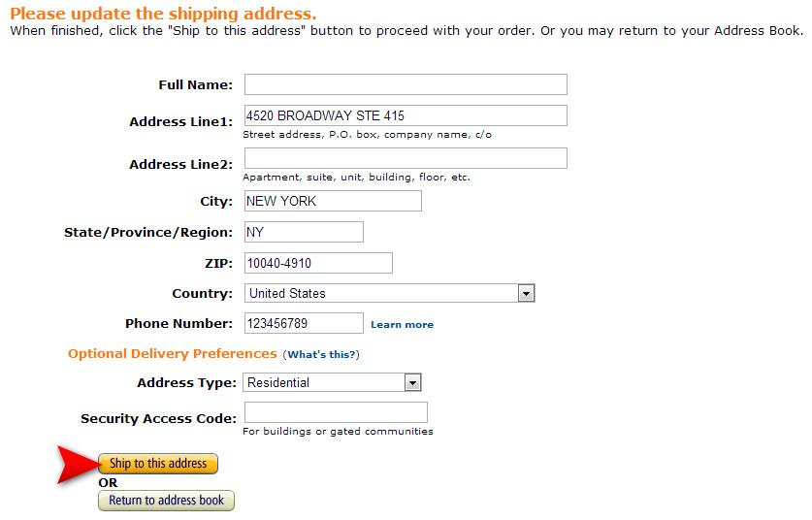Click the Optional Delivery Preferences heading
The width and height of the screenshot is (812, 520).
(x=173, y=354)
